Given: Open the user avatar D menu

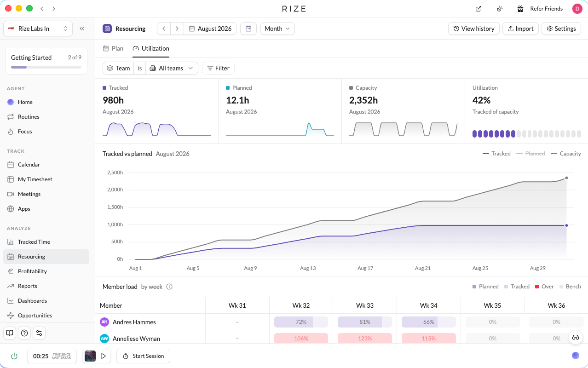Looking at the screenshot, I should tap(577, 9).
